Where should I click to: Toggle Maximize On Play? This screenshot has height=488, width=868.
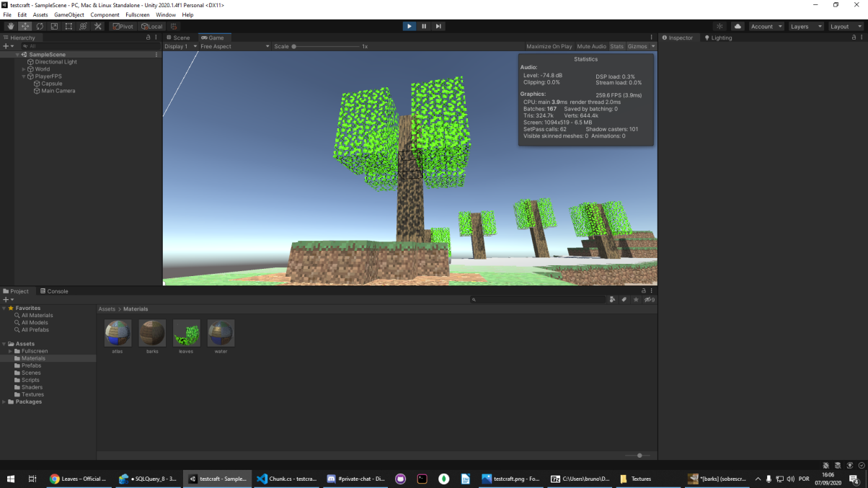549,46
